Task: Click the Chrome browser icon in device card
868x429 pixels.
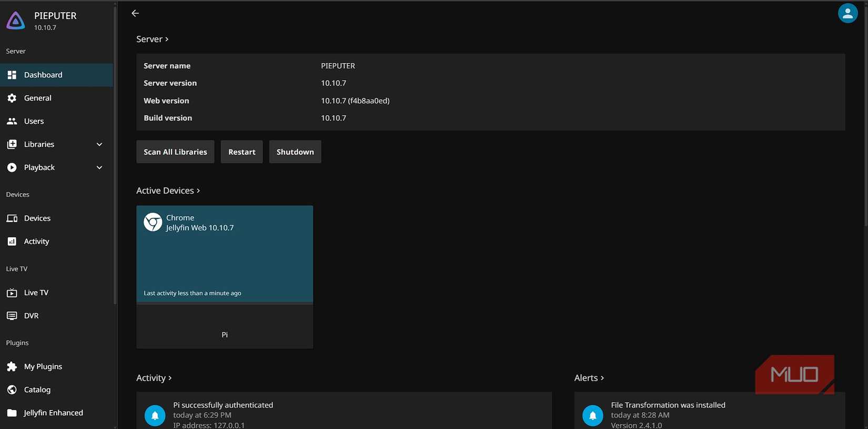Action: [153, 222]
